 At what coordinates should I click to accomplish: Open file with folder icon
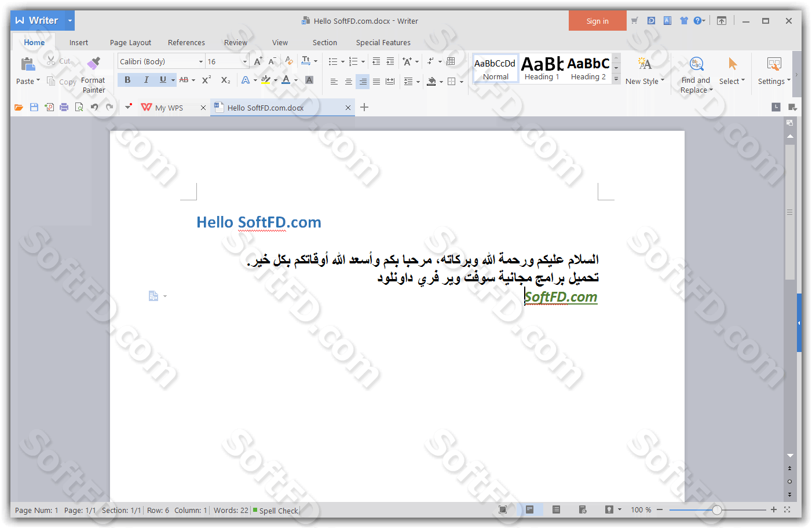(x=19, y=107)
